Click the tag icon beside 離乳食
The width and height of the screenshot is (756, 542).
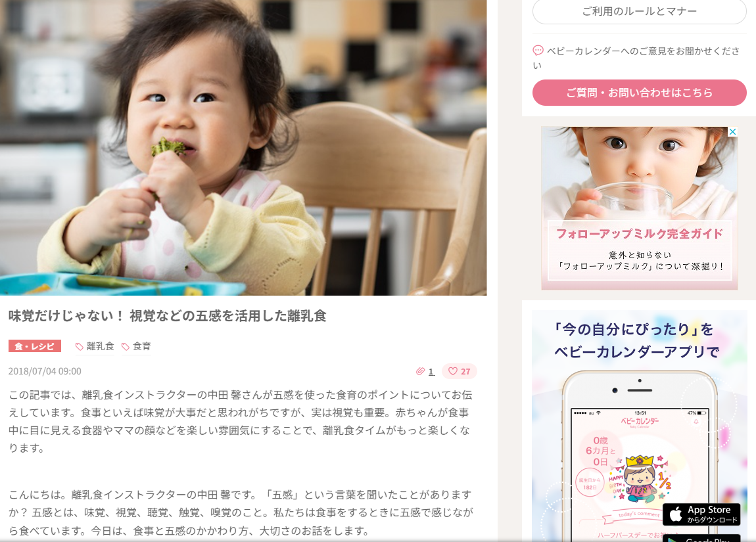[80, 346]
